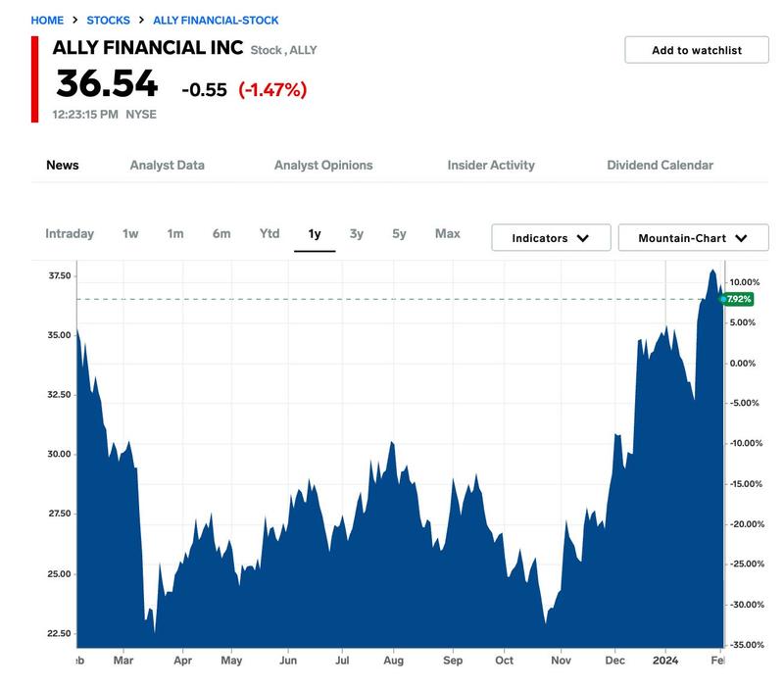This screenshot has width=784, height=687.
Task: Open ALLY FINANCIAL-STOCK breadcrumb link
Action: coord(216,21)
